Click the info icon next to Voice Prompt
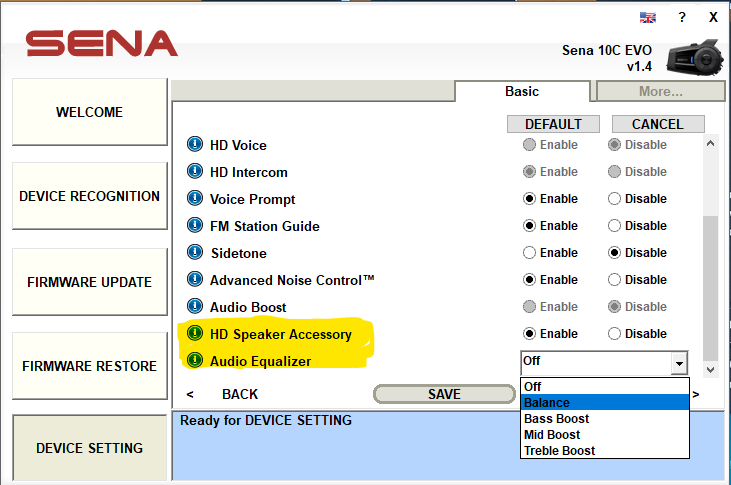Screen dimensions: 731x485 195,199
